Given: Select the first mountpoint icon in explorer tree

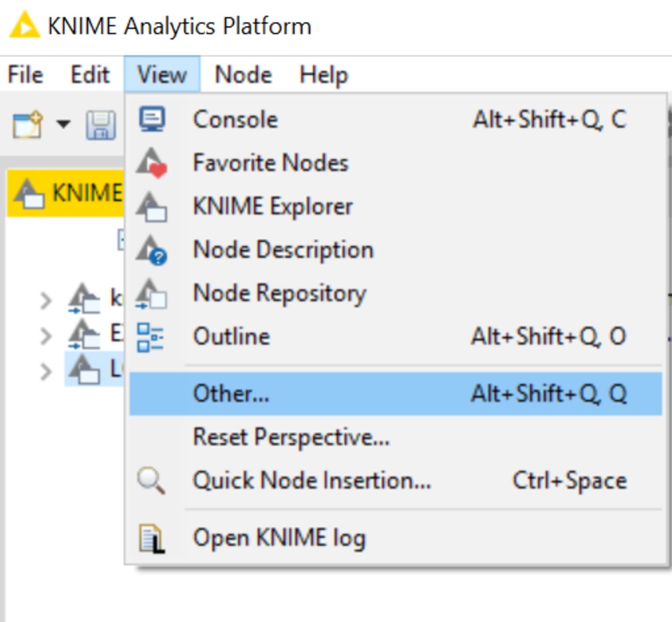Looking at the screenshot, I should [84, 299].
